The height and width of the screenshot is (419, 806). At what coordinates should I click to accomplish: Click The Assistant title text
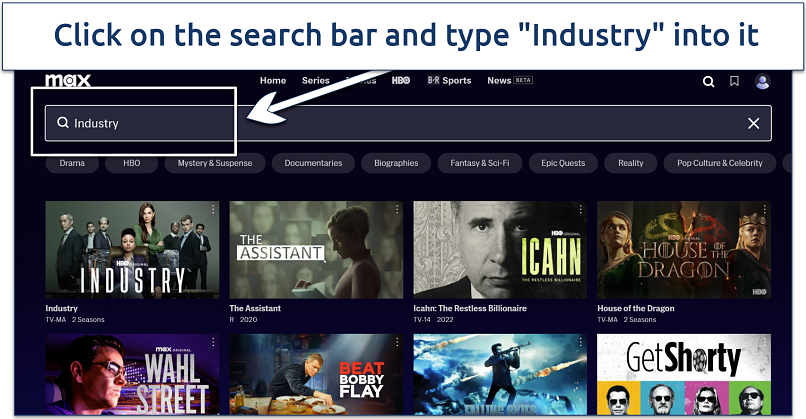pos(255,308)
